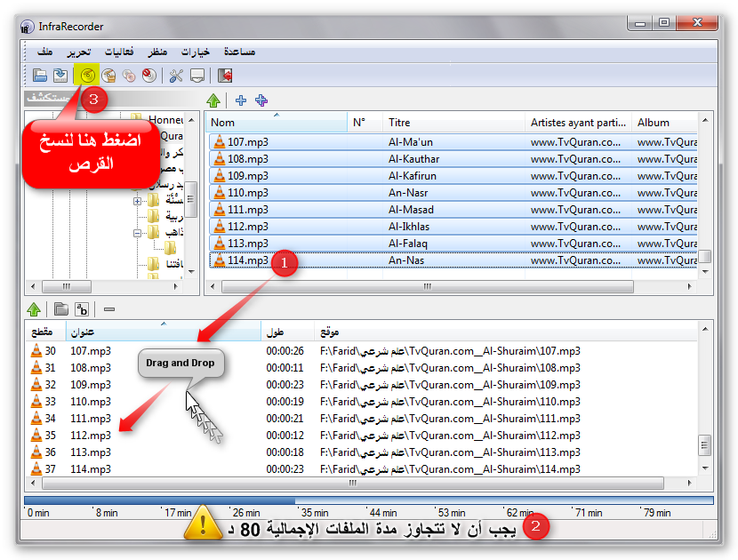Sort the file list by the Album column
Screen dimensions: 738x560
coord(664,123)
